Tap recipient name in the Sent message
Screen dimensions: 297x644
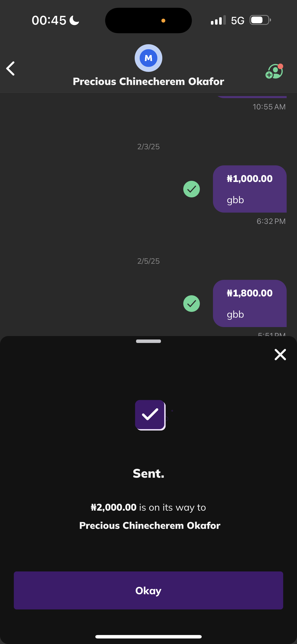pyautogui.click(x=150, y=526)
